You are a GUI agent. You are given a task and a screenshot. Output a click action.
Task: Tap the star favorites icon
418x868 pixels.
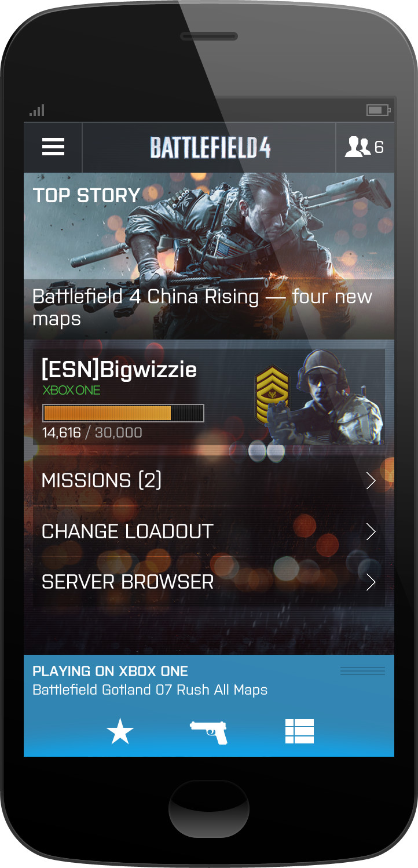coord(120,732)
